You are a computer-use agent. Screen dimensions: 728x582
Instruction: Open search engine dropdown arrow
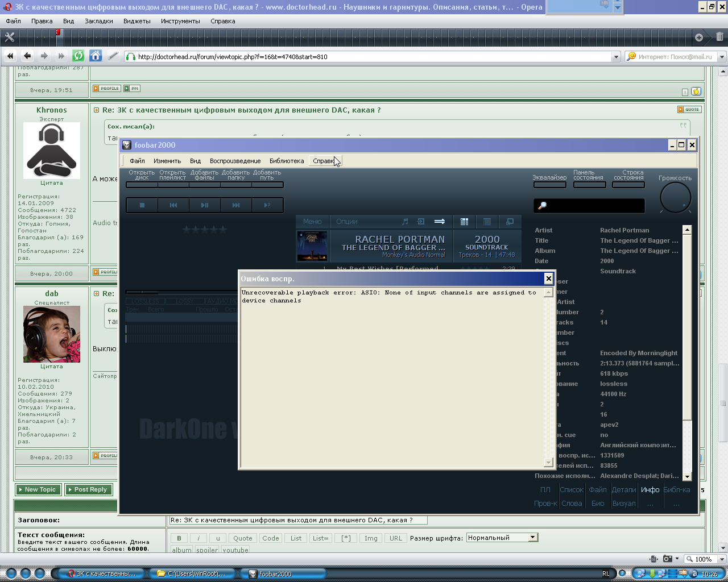pyautogui.click(x=722, y=57)
